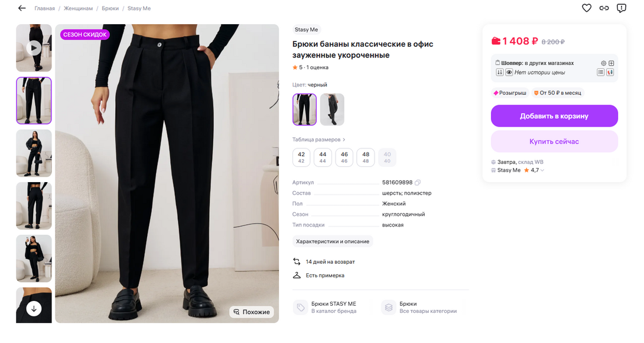
Task: Open Брюки breadcrumb category
Action: [x=110, y=9]
